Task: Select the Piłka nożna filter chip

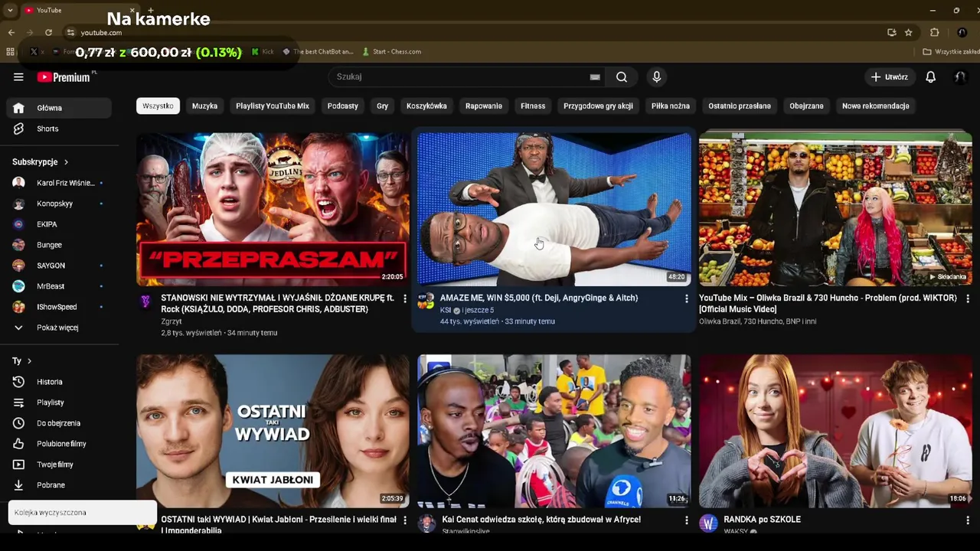Action: pos(671,106)
